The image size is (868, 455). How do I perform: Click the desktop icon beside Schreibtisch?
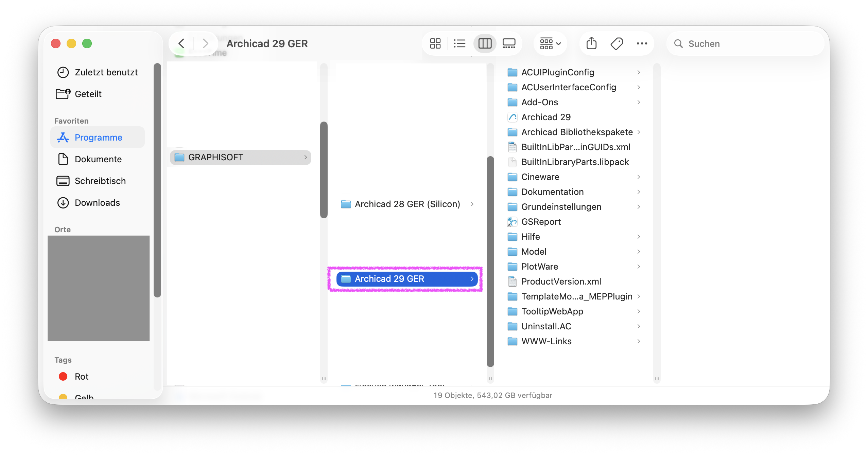pyautogui.click(x=63, y=181)
